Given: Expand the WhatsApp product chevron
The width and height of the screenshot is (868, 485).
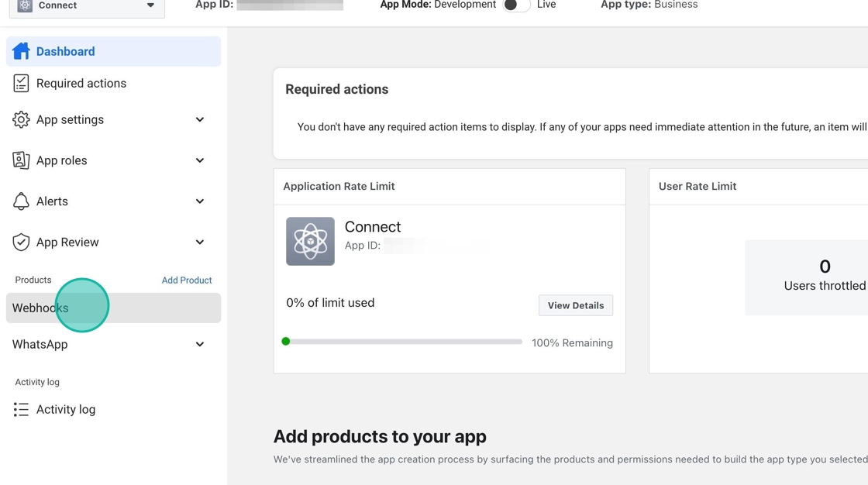Looking at the screenshot, I should (x=200, y=344).
